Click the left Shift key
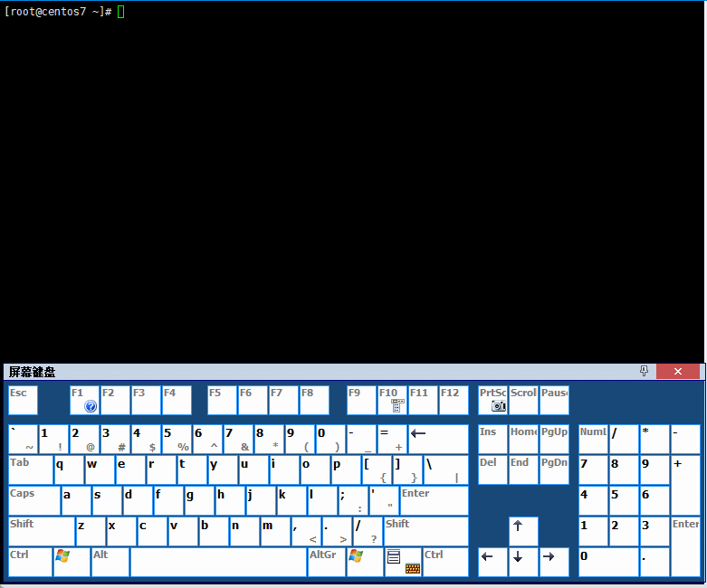707x588 pixels. [x=42, y=532]
